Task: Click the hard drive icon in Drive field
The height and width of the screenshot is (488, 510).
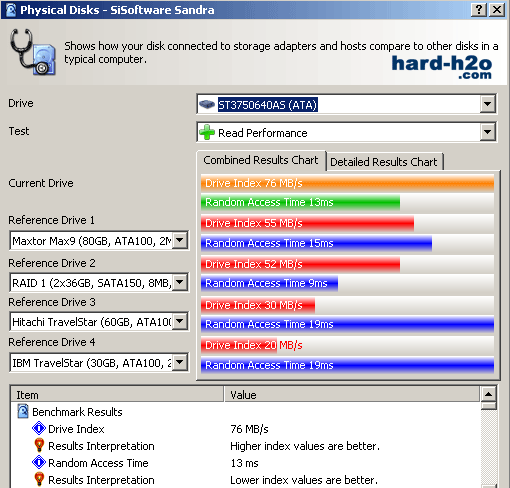Action: pyautogui.click(x=207, y=105)
